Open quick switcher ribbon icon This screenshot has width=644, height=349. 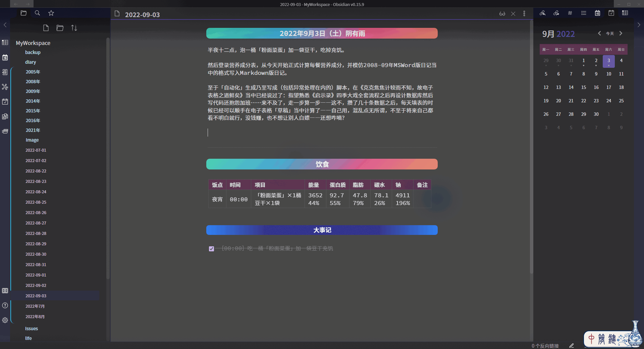tap(5, 72)
